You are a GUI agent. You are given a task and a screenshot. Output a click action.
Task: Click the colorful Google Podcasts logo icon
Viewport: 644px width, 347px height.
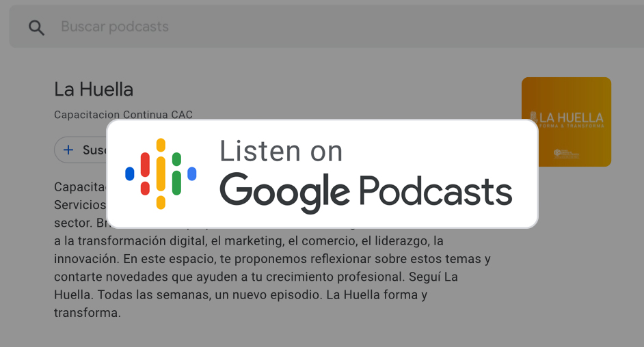(x=161, y=173)
